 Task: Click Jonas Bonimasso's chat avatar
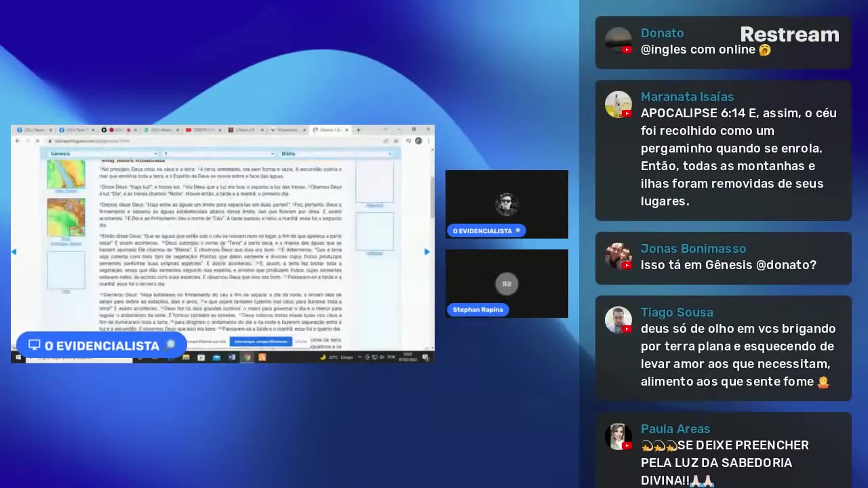coord(618,256)
